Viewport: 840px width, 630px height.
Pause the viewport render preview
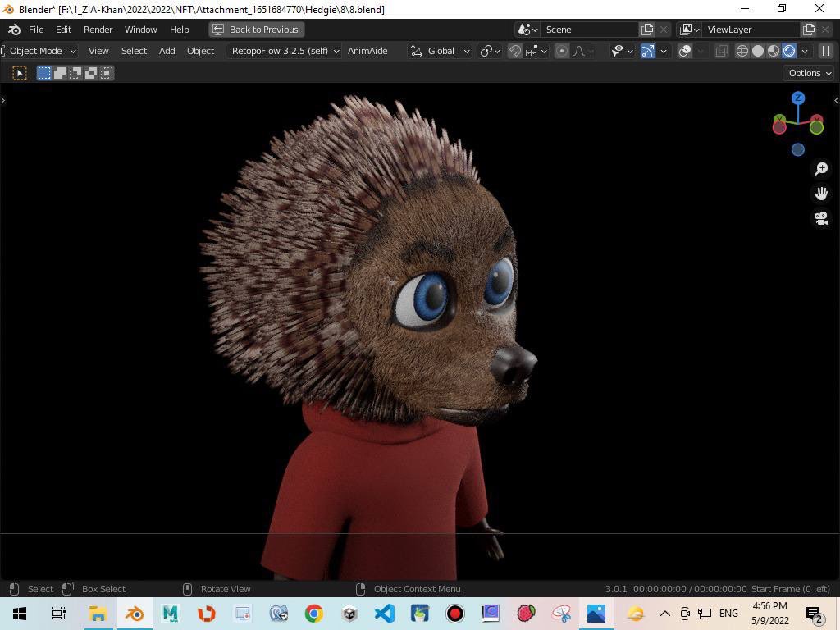point(825,51)
